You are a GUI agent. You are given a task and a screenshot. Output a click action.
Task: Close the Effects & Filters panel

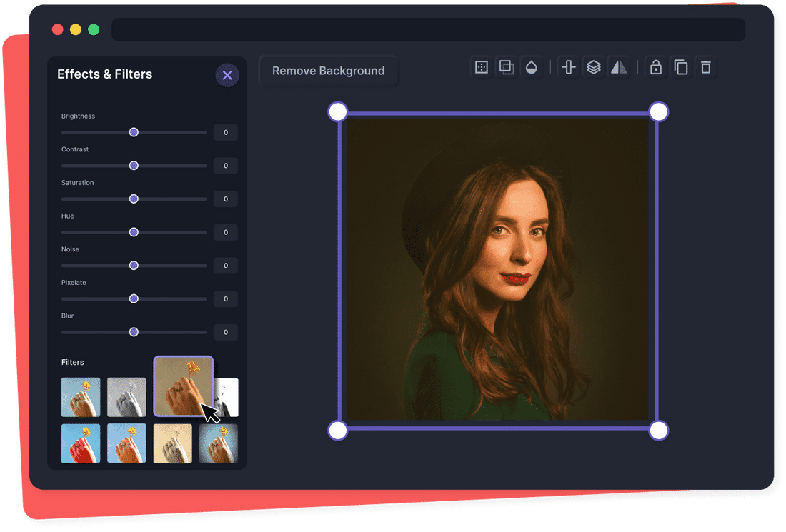(x=227, y=75)
